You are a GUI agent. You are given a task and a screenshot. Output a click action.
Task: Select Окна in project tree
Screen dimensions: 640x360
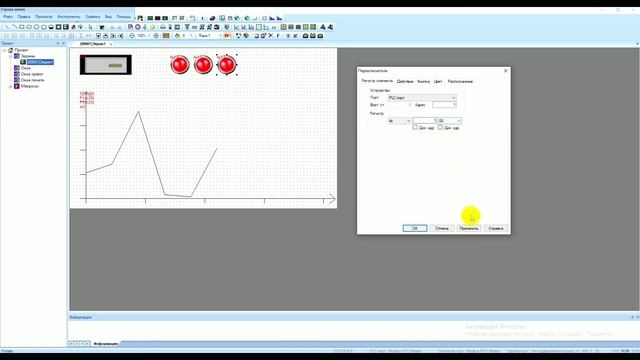pyautogui.click(x=26, y=68)
